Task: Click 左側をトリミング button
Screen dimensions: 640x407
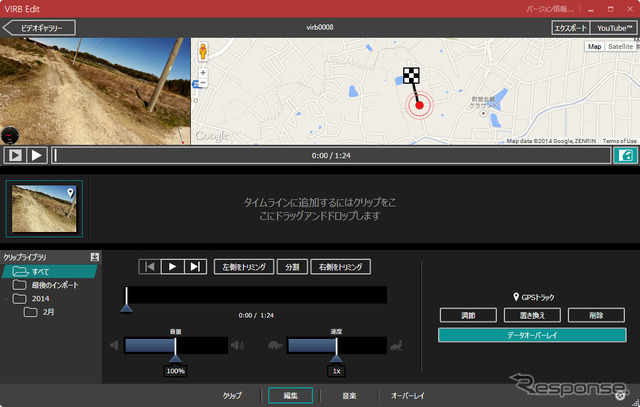Action: pyautogui.click(x=244, y=267)
